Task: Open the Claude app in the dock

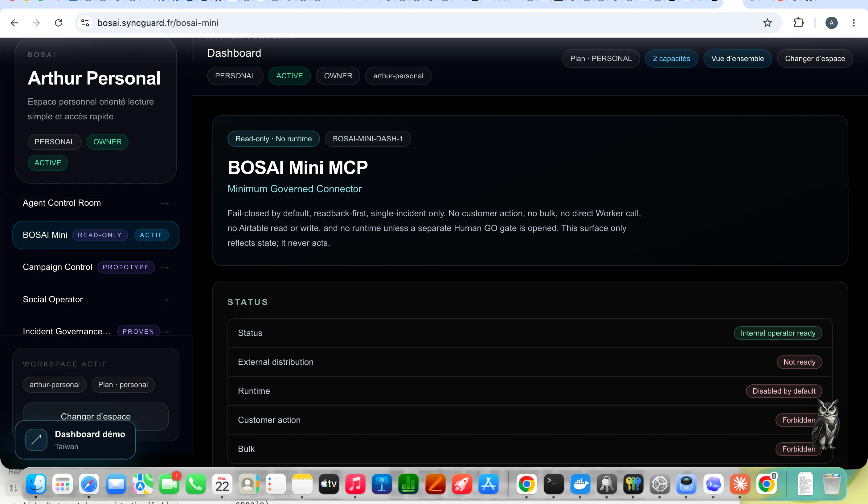Action: pos(739,484)
